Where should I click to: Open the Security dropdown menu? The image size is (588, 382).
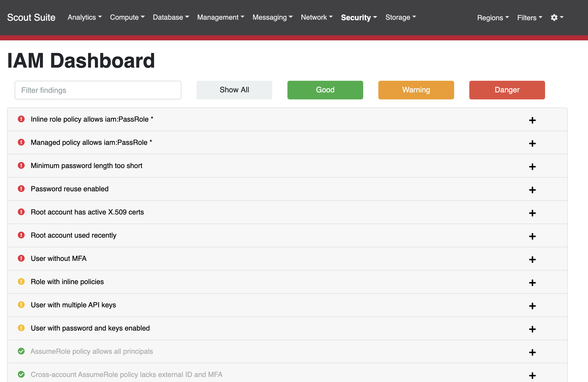pyautogui.click(x=359, y=17)
